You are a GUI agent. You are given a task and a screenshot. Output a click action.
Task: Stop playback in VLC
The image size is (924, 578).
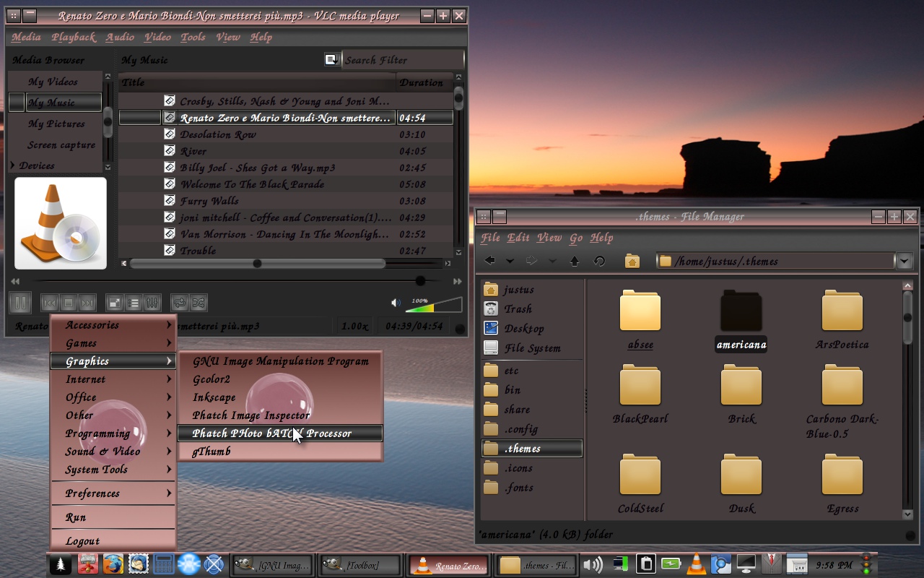[x=69, y=303]
